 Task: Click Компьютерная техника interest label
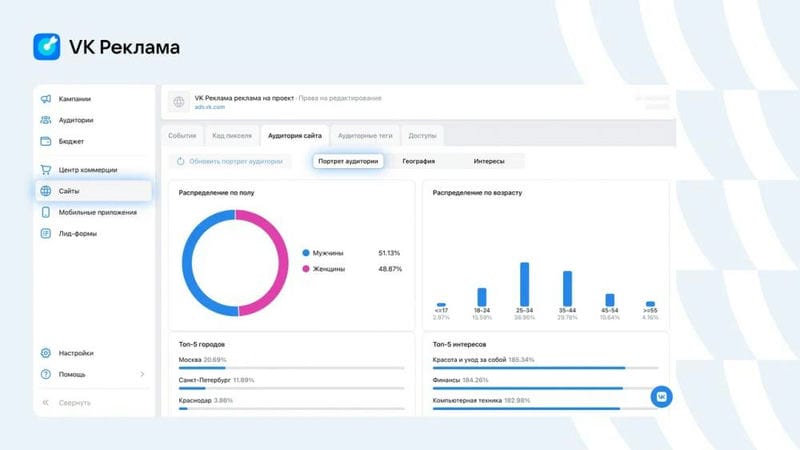pos(467,401)
